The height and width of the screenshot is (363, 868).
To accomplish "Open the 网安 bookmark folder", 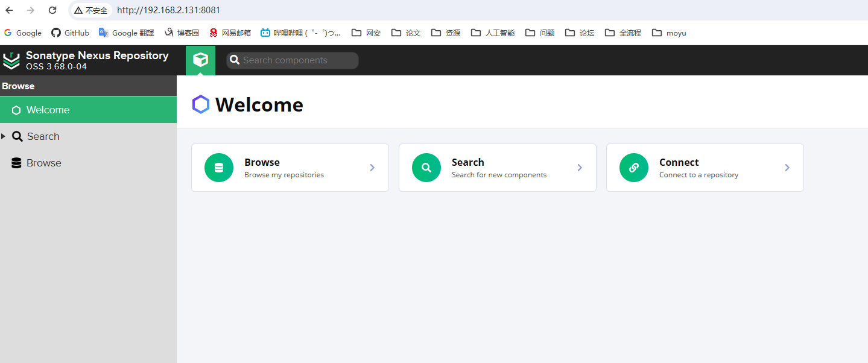I will click(366, 33).
